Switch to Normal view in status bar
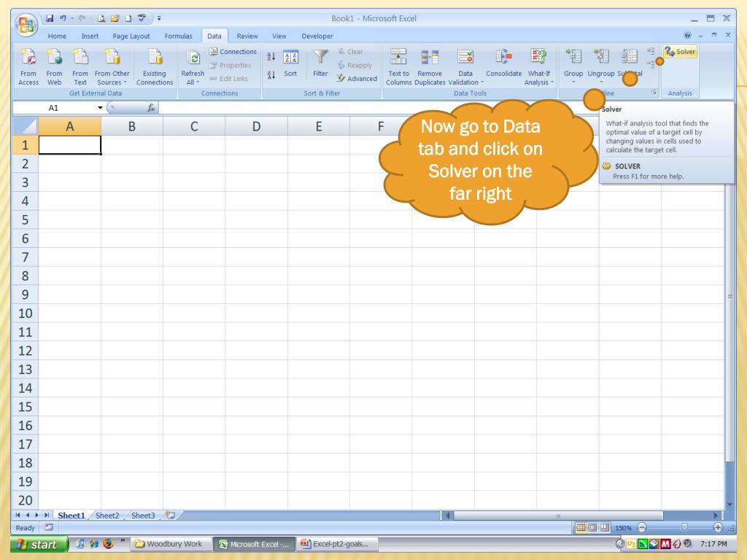This screenshot has width=747, height=560. coord(581,528)
